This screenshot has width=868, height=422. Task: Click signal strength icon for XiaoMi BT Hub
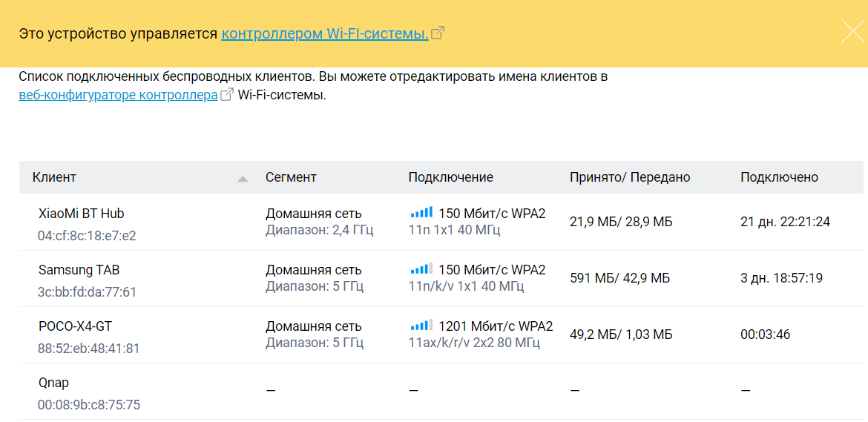421,214
